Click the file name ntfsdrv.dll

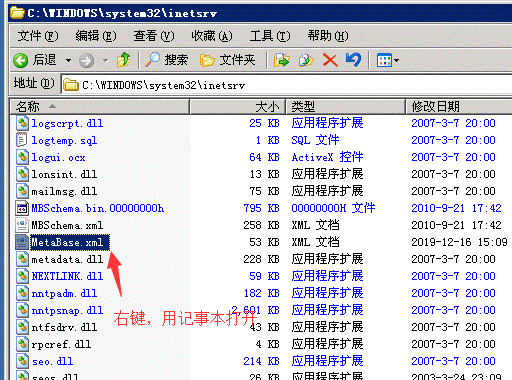coord(64,327)
